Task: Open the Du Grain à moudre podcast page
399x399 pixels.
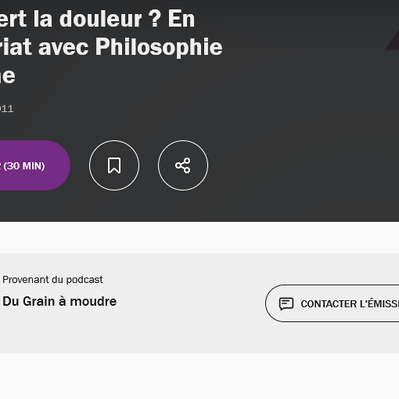Action: point(59,301)
